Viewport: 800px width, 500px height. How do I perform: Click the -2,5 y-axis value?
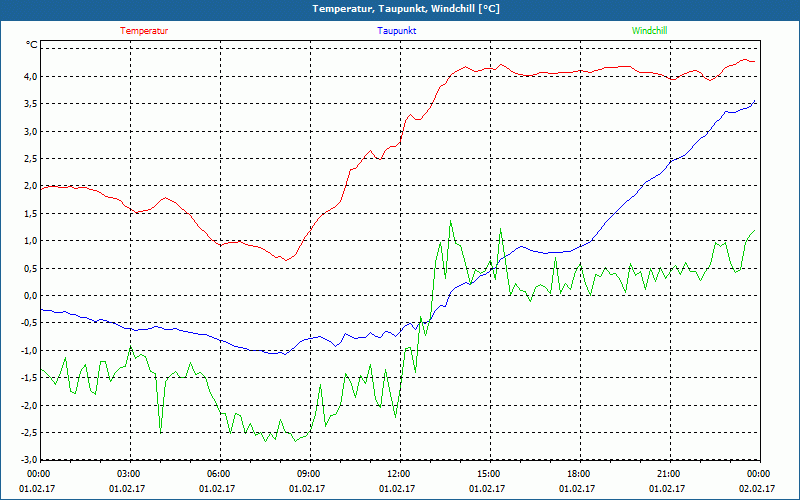30,433
